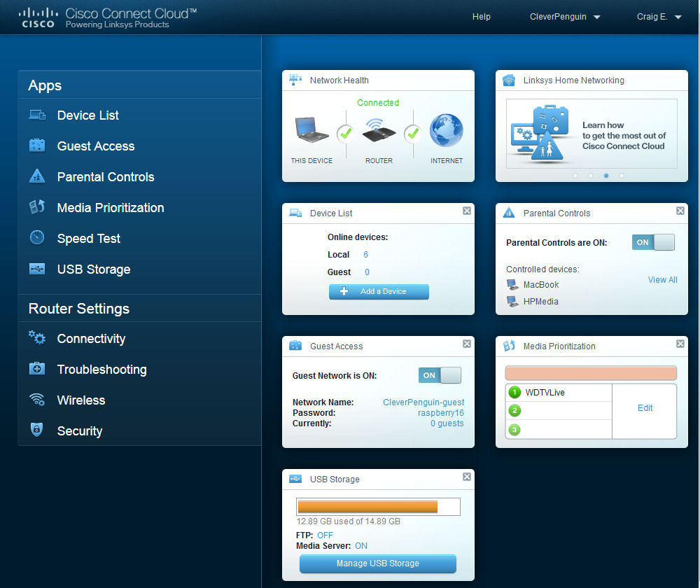Click the Troubleshooting medical kit icon
The height and width of the screenshot is (588, 700).
point(37,368)
